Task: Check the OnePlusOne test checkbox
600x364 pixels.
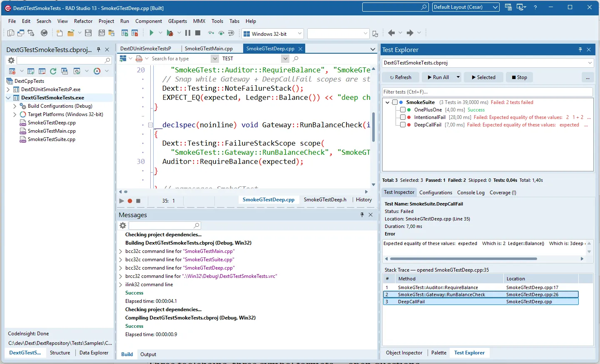Action: click(x=403, y=110)
